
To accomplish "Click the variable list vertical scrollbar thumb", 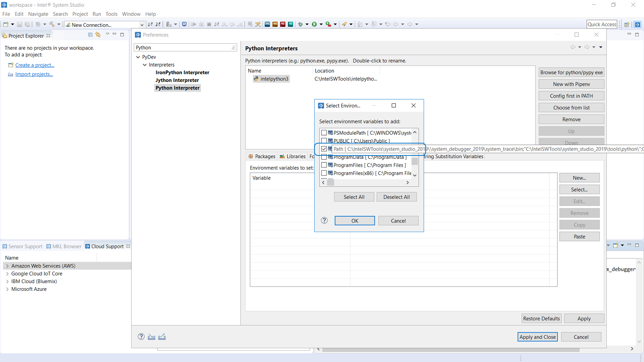I will point(414,162).
